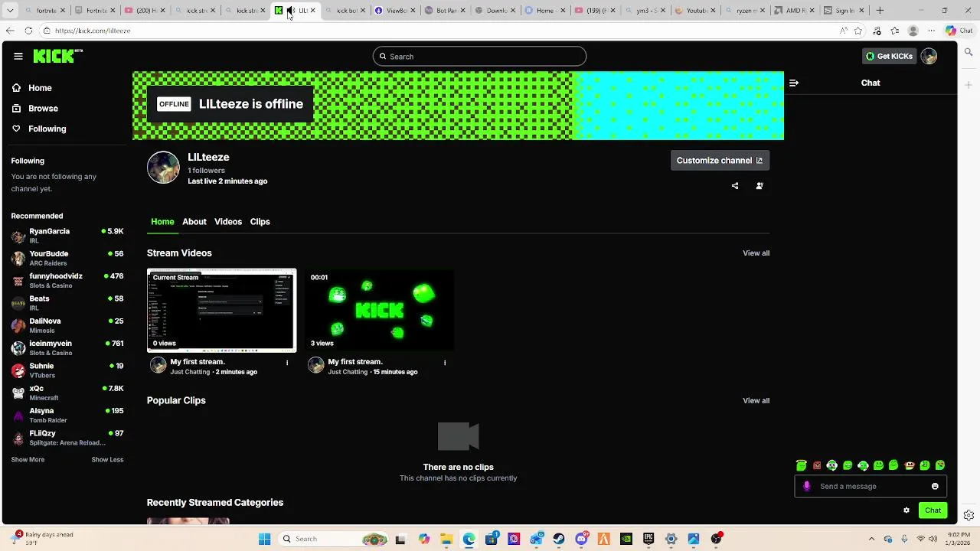
Task: Open funnyhoodvidz recommended channel
Action: (x=67, y=280)
